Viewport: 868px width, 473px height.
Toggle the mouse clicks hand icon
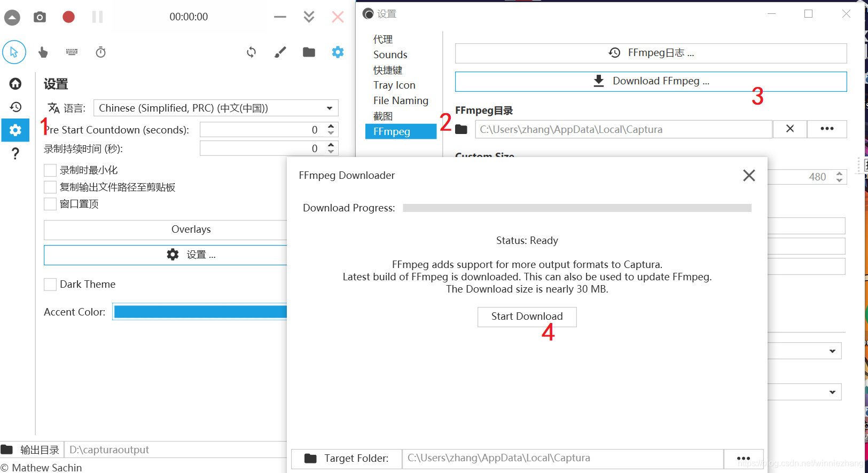43,52
